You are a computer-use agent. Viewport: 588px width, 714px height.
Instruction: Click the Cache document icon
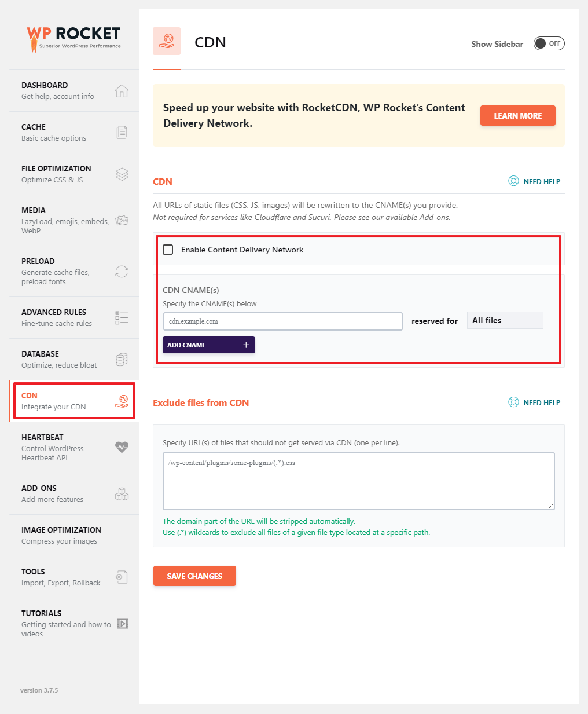tap(122, 133)
